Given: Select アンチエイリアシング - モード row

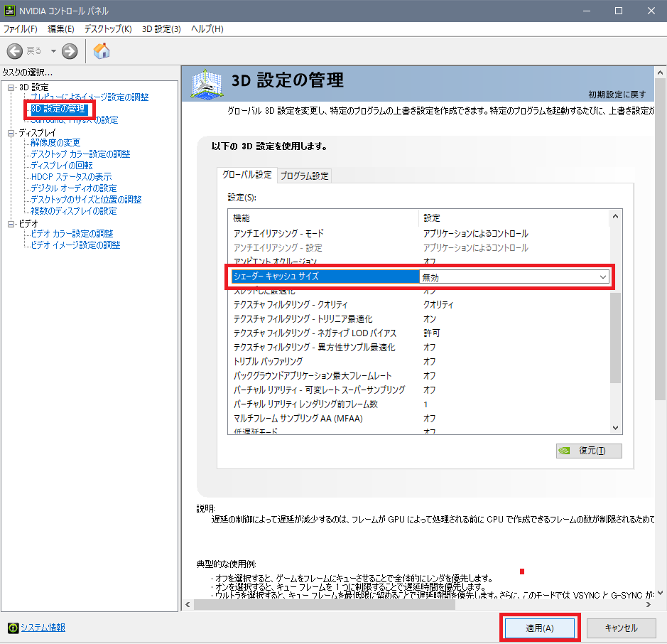Looking at the screenshot, I should click(x=419, y=234).
